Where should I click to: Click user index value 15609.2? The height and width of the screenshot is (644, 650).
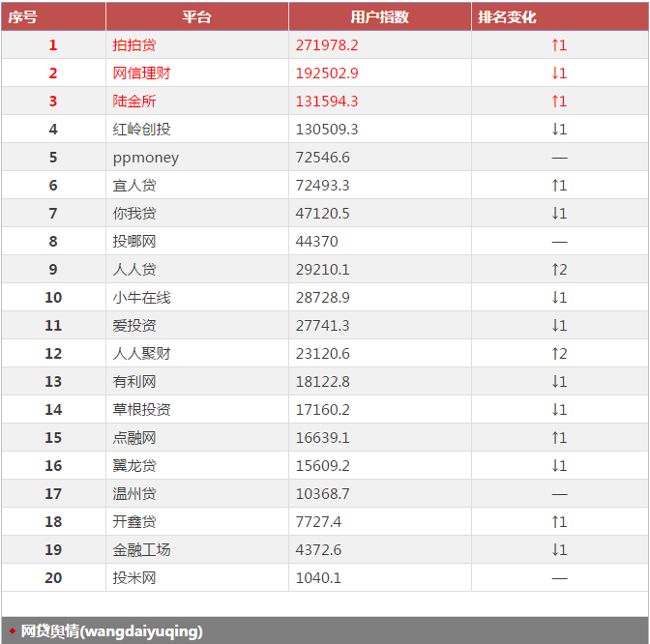click(x=322, y=466)
